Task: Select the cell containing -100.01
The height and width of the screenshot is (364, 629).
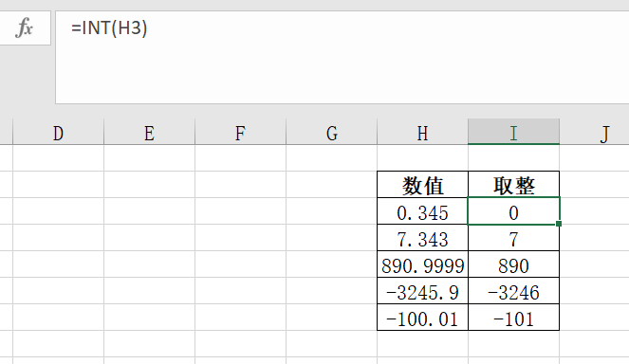Action: (x=422, y=318)
